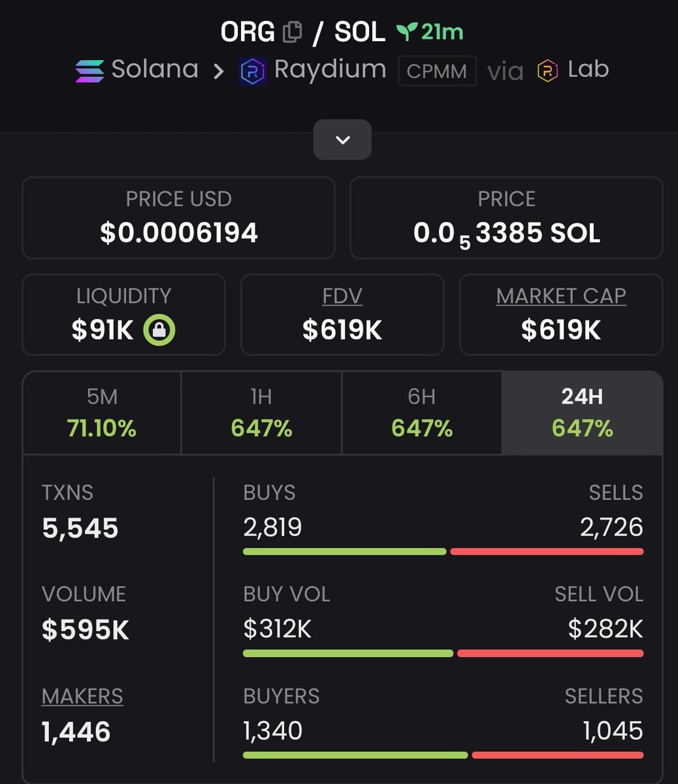
Task: Click the PRICE USD value box
Action: point(178,218)
